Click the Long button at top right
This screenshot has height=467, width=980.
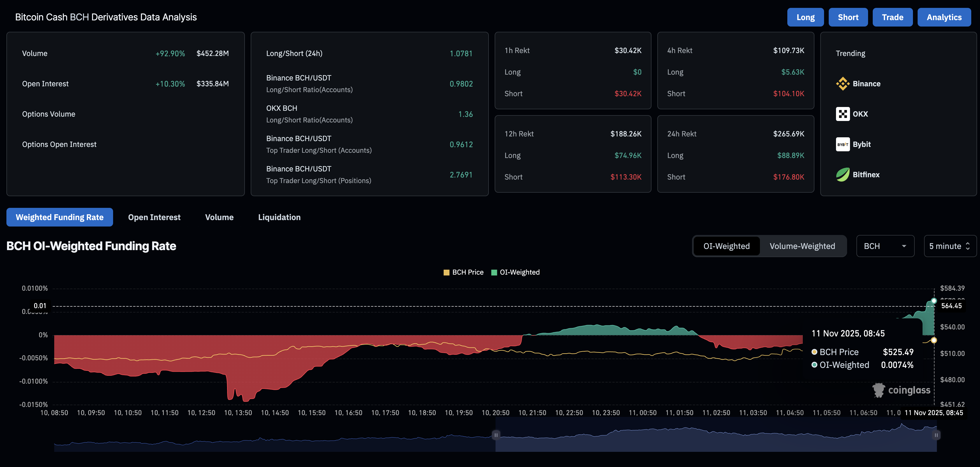coord(805,17)
